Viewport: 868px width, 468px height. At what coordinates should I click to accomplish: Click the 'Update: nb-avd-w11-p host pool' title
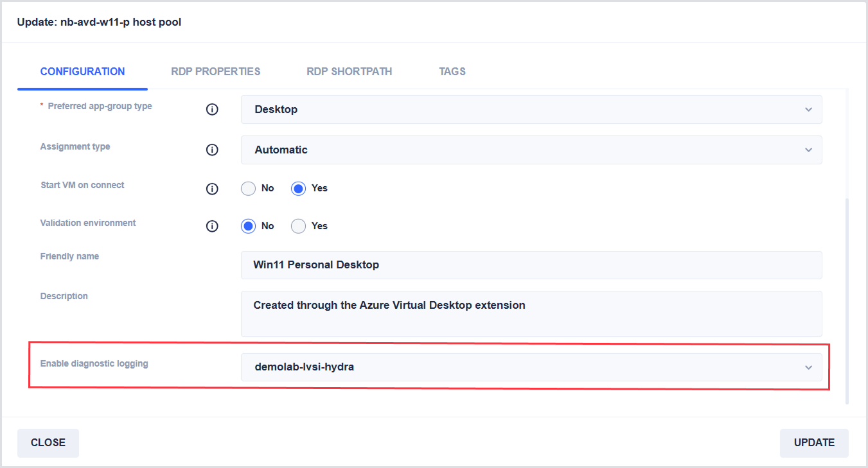[99, 22]
